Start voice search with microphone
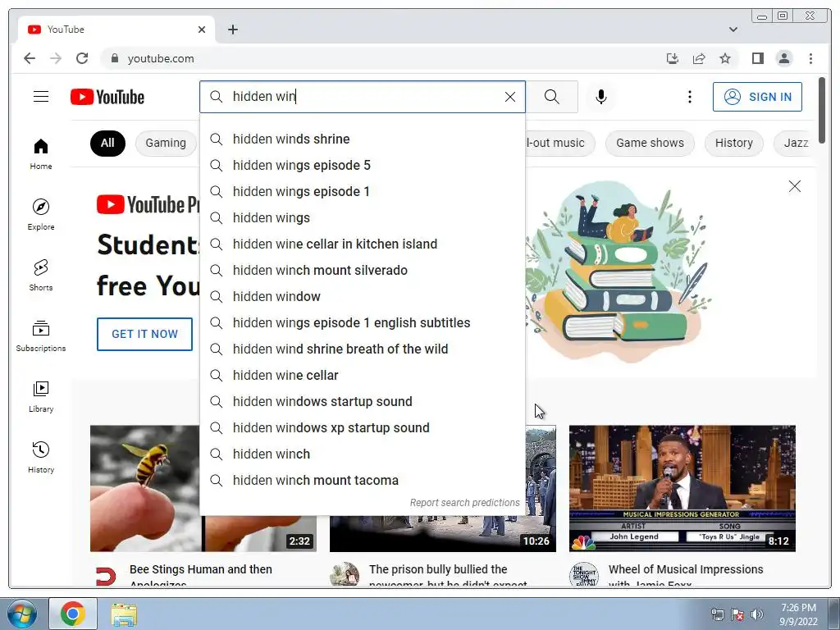The width and height of the screenshot is (840, 630). (601, 97)
